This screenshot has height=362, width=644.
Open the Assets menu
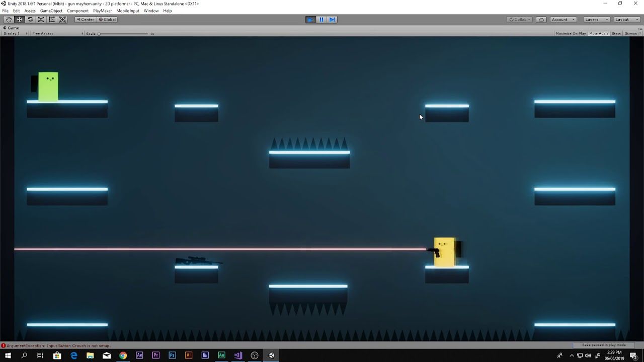point(30,11)
